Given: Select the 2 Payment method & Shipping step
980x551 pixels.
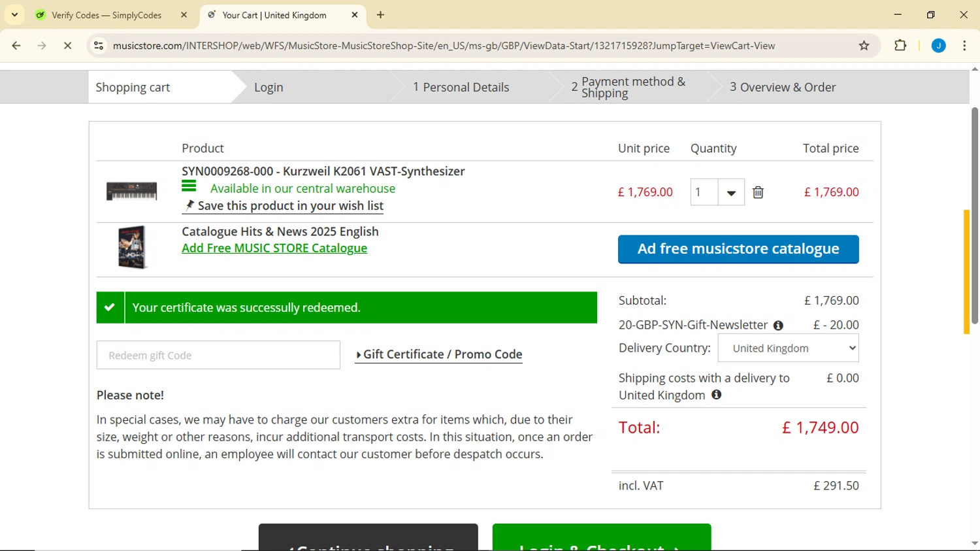Looking at the screenshot, I should tap(629, 87).
